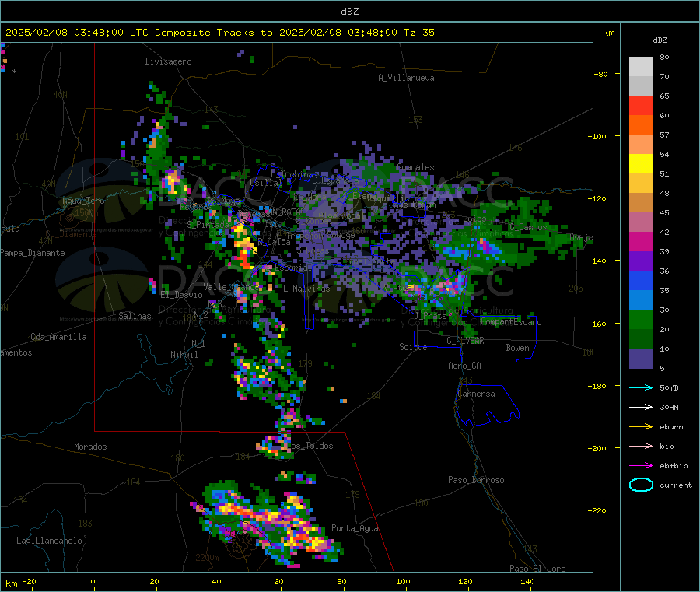Viewport: 700px width, 592px height.
Task: Click the '140' tick on the horizontal km axis
Action: [527, 581]
